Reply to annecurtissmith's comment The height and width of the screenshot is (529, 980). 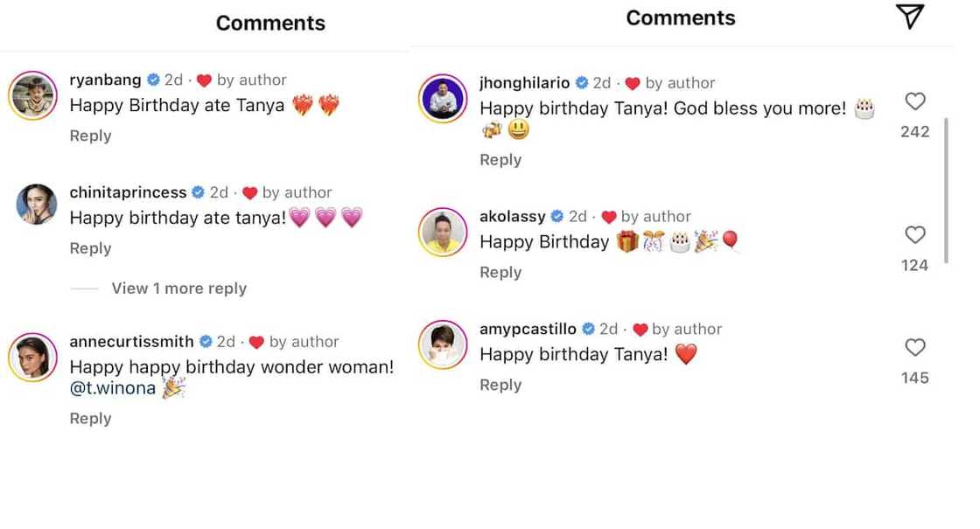(x=90, y=419)
